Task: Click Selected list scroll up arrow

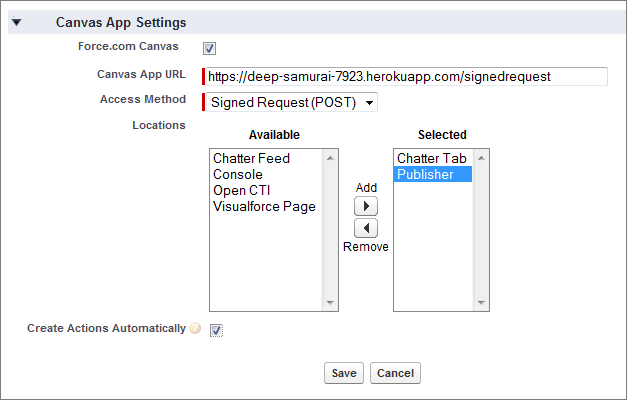Action: coord(481,158)
